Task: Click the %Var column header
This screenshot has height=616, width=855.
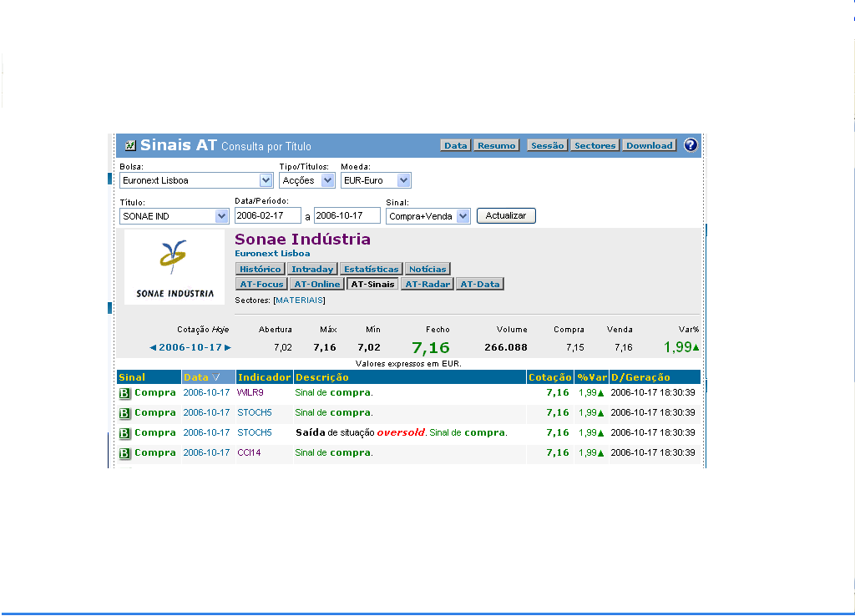Action: click(592, 377)
